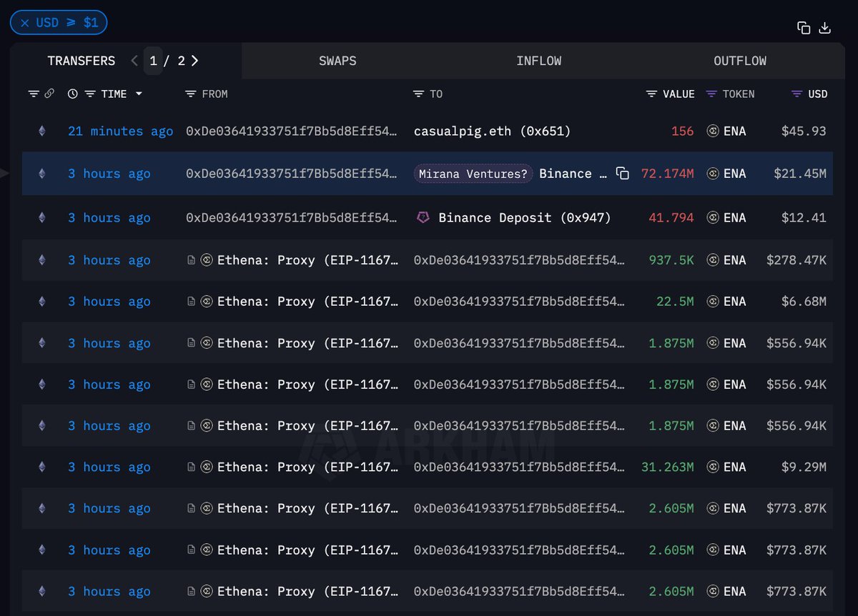The height and width of the screenshot is (616, 858).
Task: Open the USD column filter
Action: click(797, 94)
